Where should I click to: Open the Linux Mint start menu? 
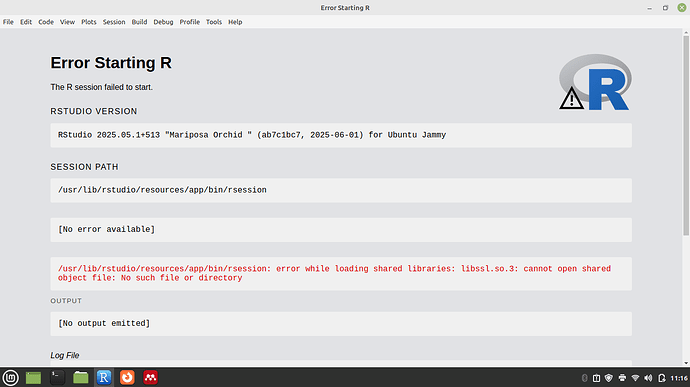11,377
